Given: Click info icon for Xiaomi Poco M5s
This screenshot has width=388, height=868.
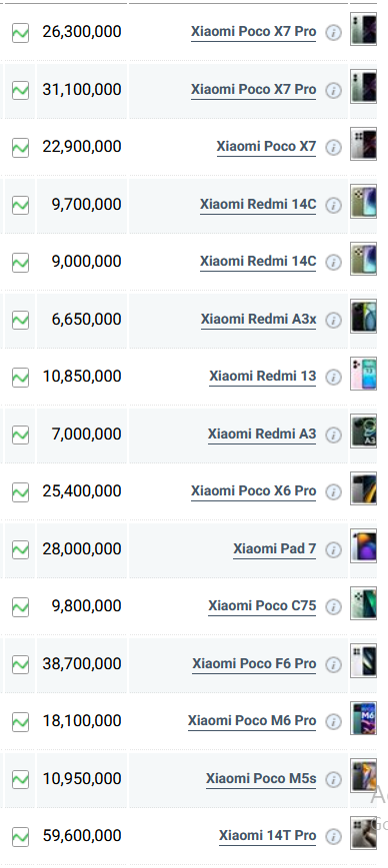Looking at the screenshot, I should click(333, 780).
